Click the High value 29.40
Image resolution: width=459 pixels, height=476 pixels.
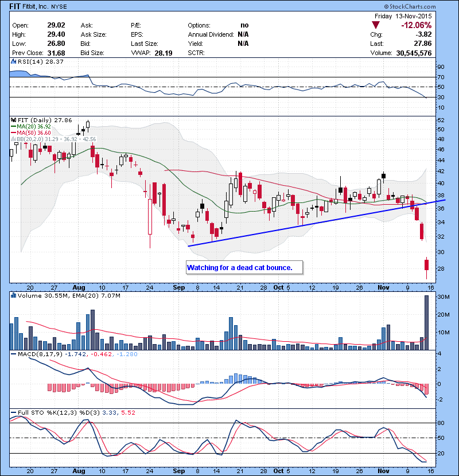coord(56,34)
